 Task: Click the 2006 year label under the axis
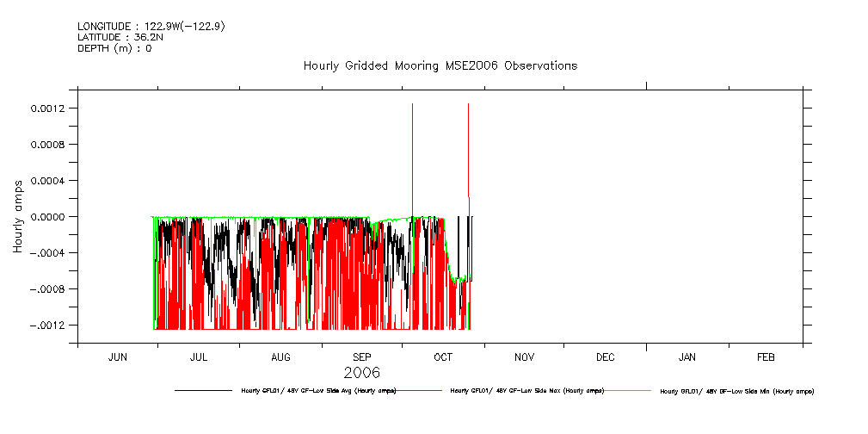point(361,373)
